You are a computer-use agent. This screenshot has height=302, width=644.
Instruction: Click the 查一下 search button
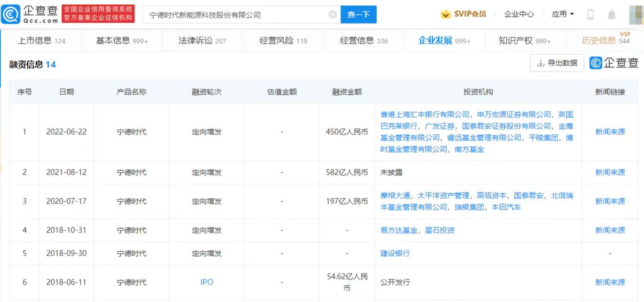[x=359, y=15]
